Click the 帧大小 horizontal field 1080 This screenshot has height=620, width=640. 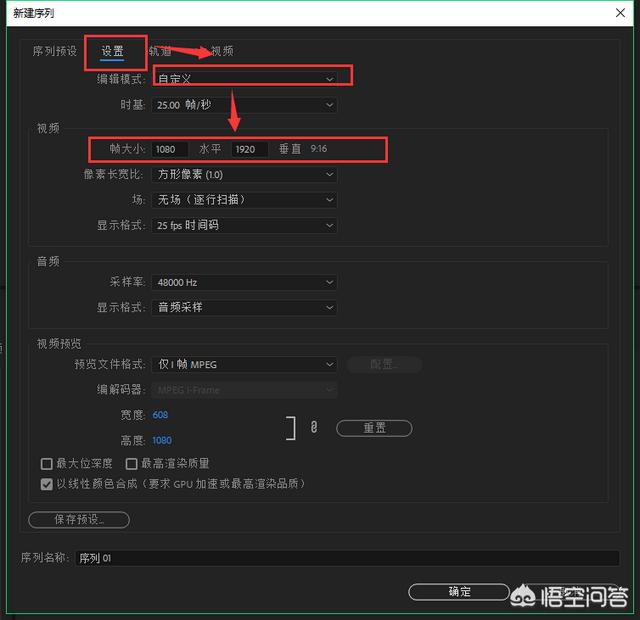click(170, 149)
